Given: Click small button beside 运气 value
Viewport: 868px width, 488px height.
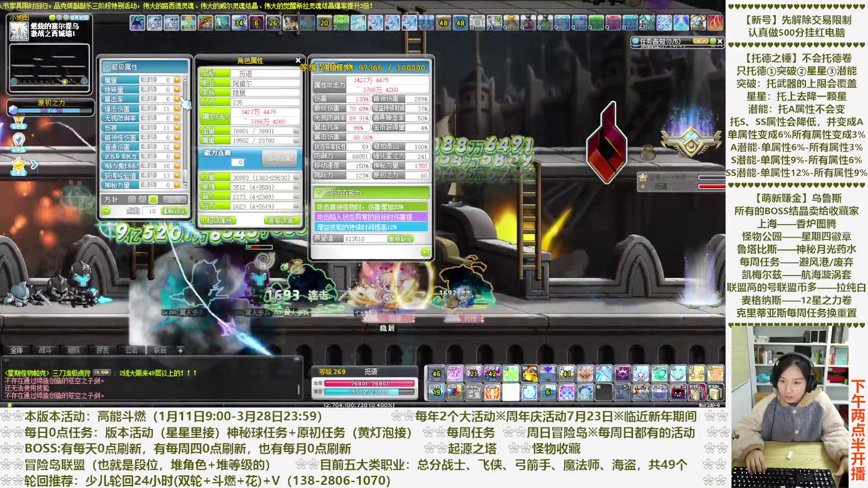Looking at the screenshot, I should [296, 206].
